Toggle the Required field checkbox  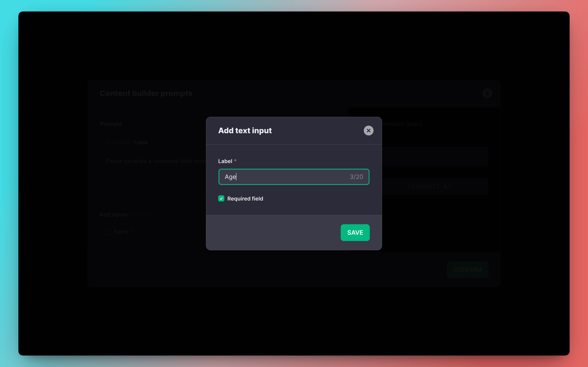coord(221,199)
